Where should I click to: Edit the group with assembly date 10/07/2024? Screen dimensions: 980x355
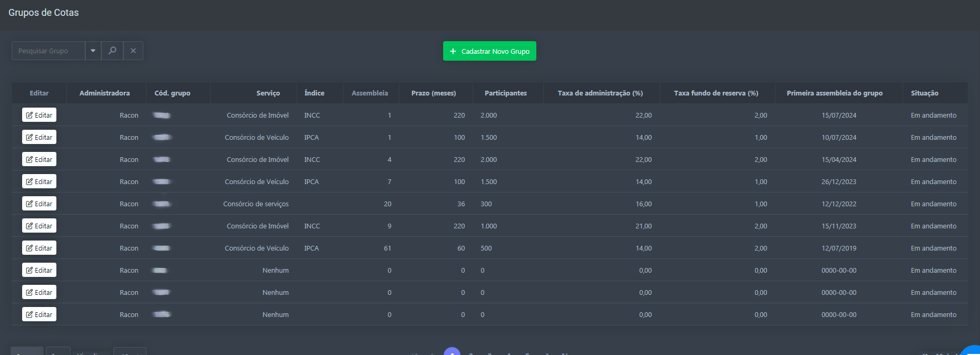(40, 137)
